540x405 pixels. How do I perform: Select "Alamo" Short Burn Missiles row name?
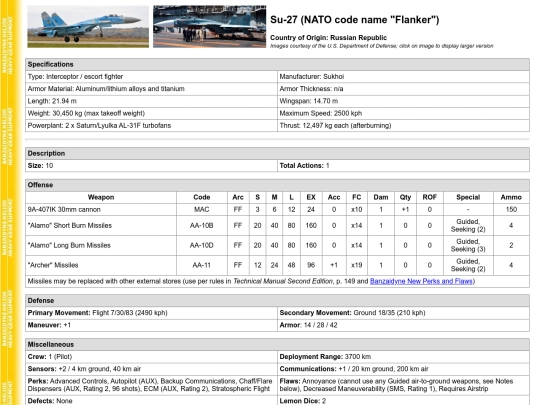[70, 226]
